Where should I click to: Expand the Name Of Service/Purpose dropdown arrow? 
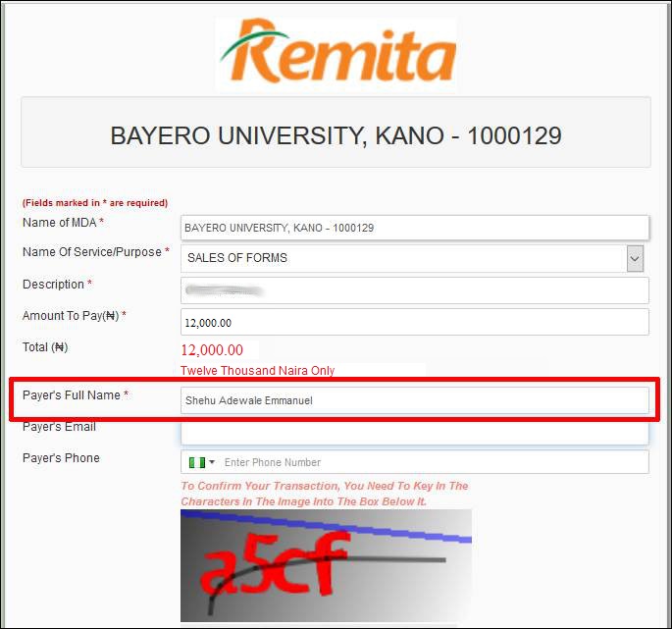635,258
